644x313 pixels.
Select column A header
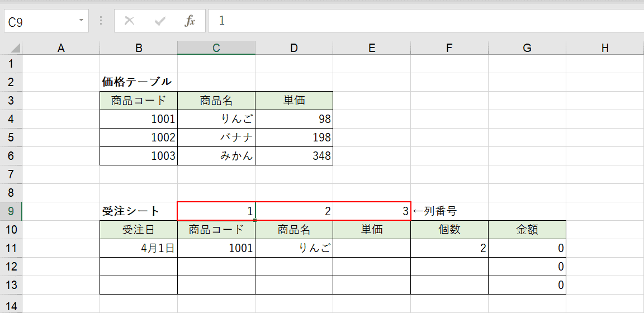click(61, 49)
